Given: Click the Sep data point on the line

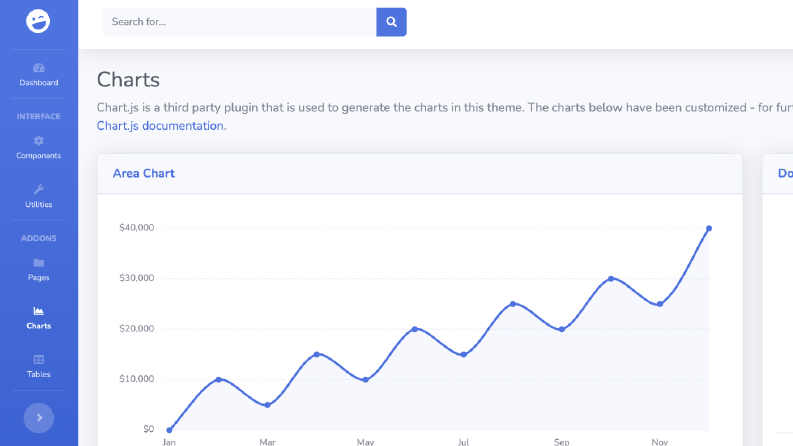Looking at the screenshot, I should pos(562,329).
